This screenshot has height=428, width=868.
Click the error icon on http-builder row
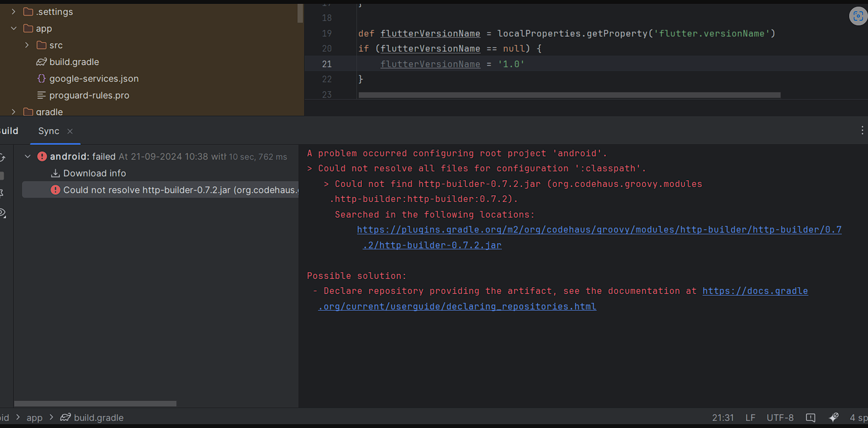tap(56, 190)
